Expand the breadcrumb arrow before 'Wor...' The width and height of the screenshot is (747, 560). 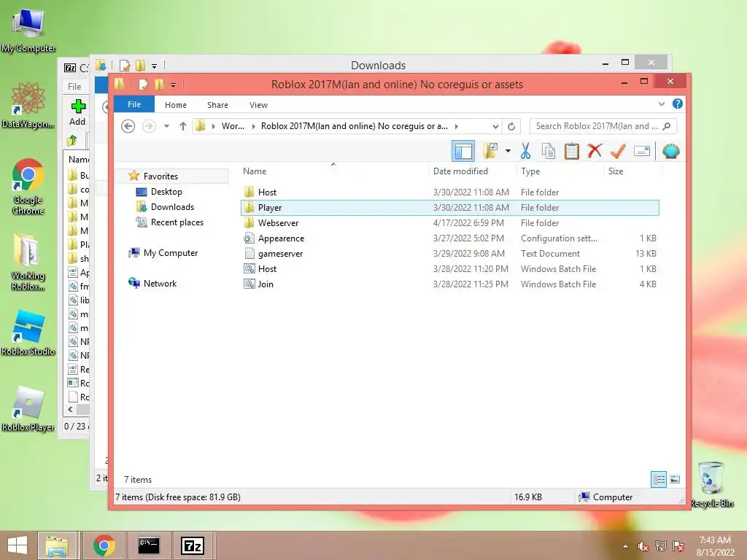(214, 126)
